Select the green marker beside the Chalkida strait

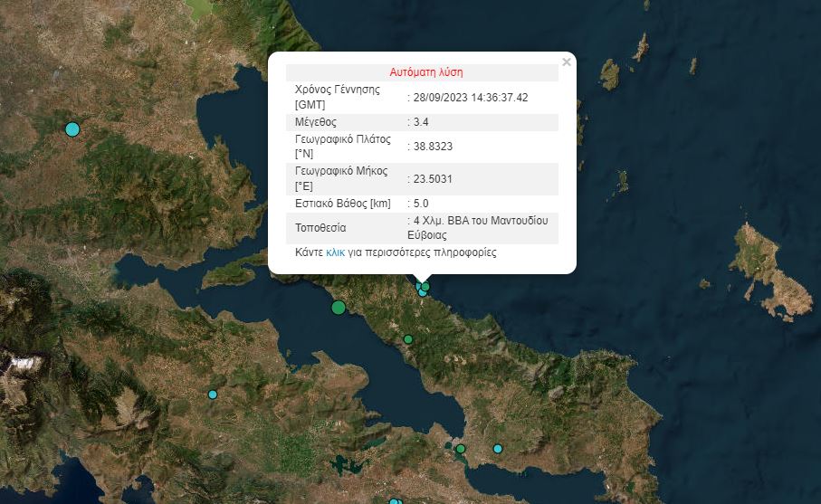tap(460, 449)
